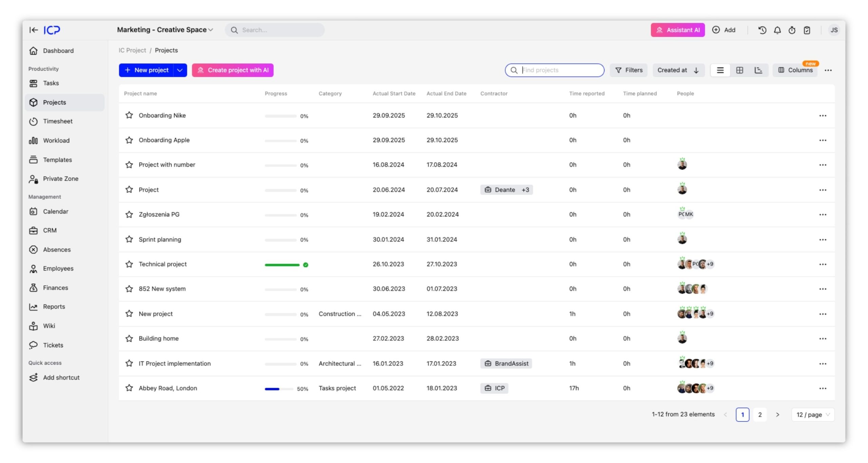Star the Onboarding Nike project

coord(129,115)
